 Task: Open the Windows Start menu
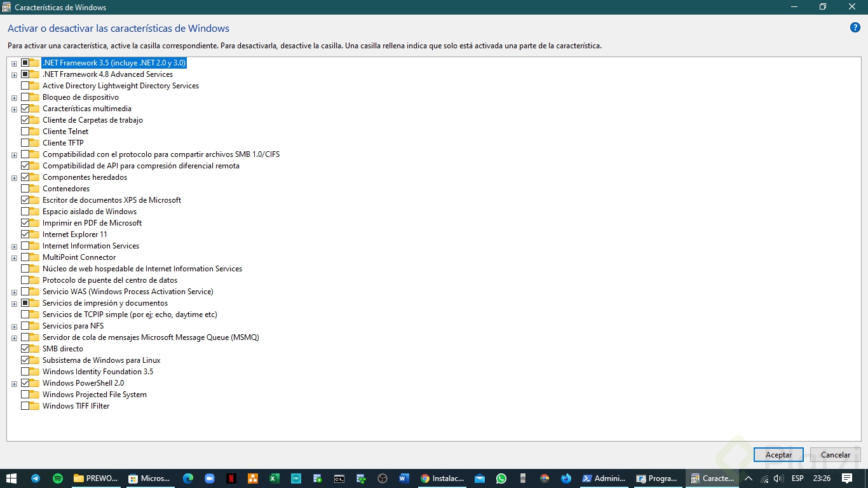click(11, 478)
